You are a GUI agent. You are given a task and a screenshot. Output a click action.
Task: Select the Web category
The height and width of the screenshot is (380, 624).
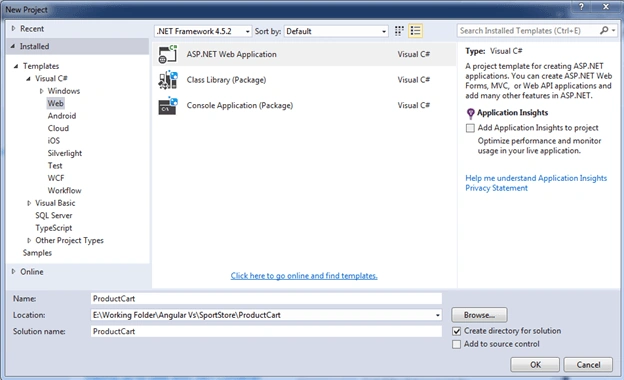tap(55, 103)
